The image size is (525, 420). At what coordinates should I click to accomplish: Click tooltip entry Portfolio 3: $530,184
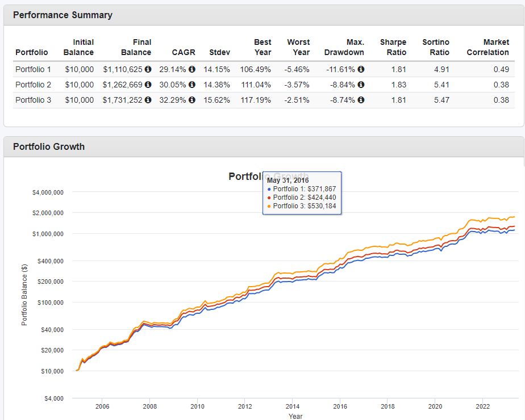tap(302, 206)
